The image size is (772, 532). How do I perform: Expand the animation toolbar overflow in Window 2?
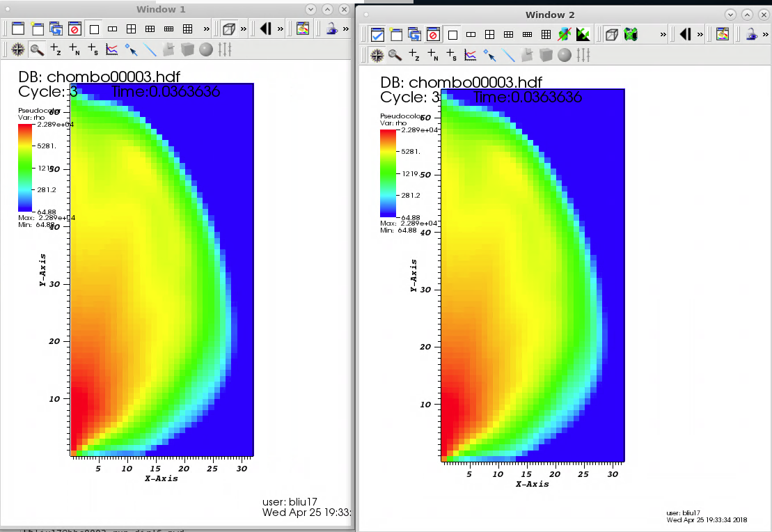click(x=700, y=35)
